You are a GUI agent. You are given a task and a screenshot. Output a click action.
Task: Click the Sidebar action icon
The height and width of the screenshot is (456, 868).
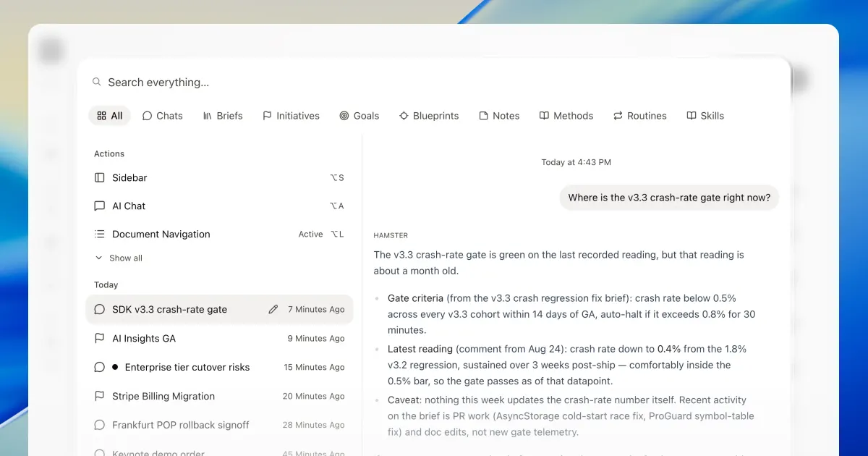click(x=100, y=177)
